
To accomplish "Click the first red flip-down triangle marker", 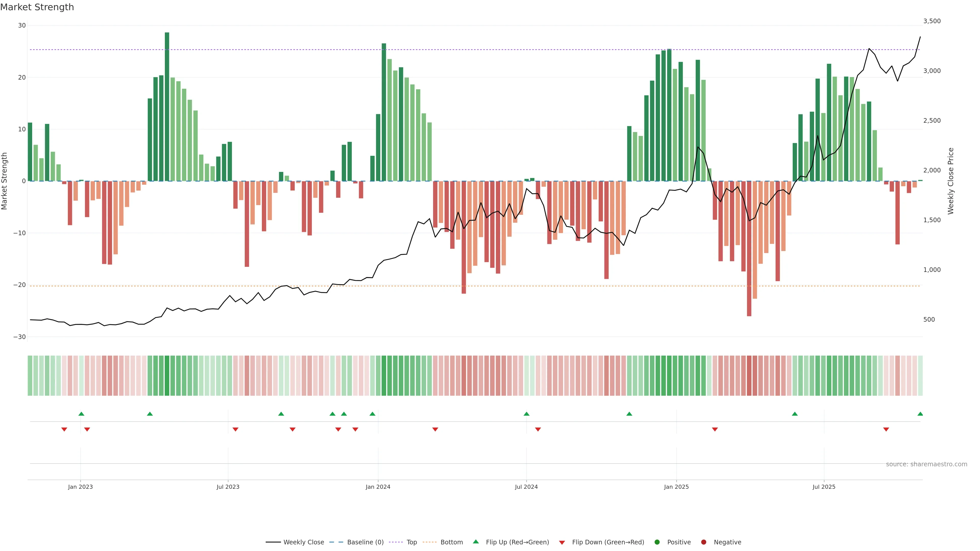I will [x=64, y=429].
